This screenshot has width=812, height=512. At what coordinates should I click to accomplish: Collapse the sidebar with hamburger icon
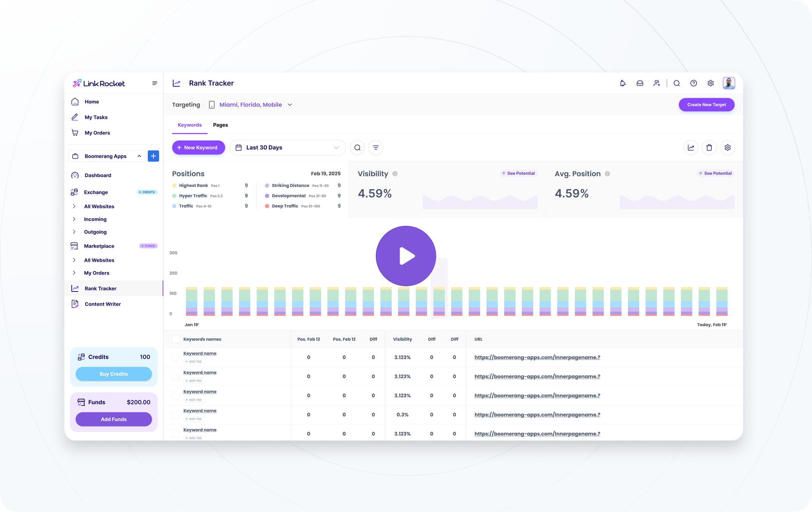click(x=155, y=83)
